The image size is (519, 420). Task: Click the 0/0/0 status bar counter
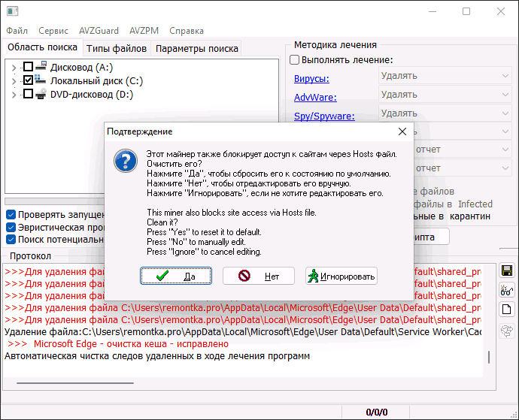click(376, 412)
